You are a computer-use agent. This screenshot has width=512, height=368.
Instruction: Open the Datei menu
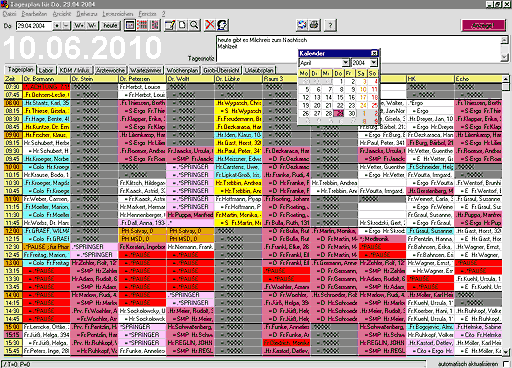point(9,14)
